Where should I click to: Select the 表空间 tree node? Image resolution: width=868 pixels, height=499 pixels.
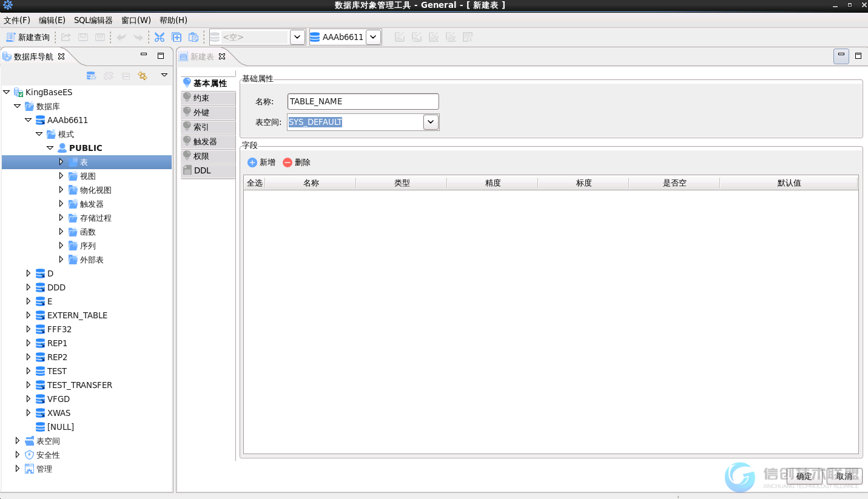click(x=48, y=441)
